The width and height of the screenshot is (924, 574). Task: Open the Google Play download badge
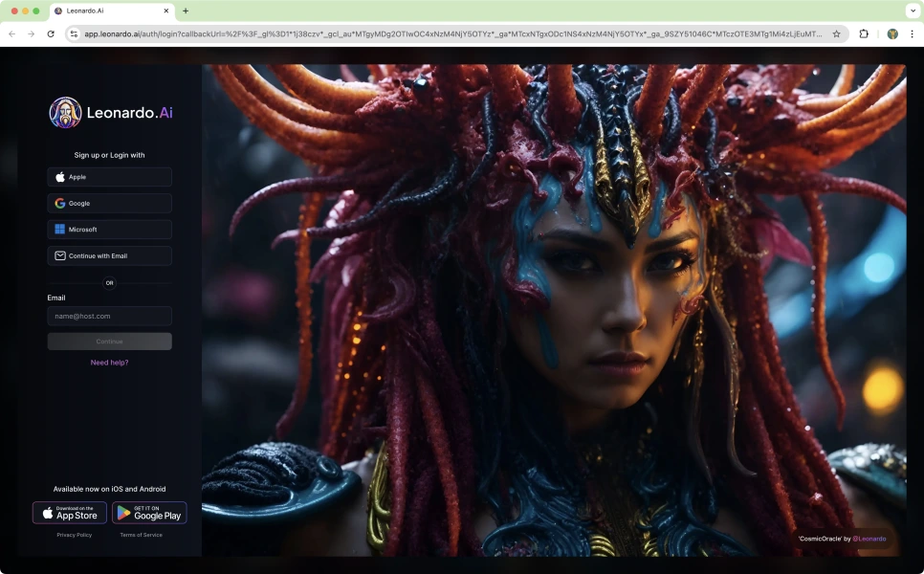coord(149,513)
